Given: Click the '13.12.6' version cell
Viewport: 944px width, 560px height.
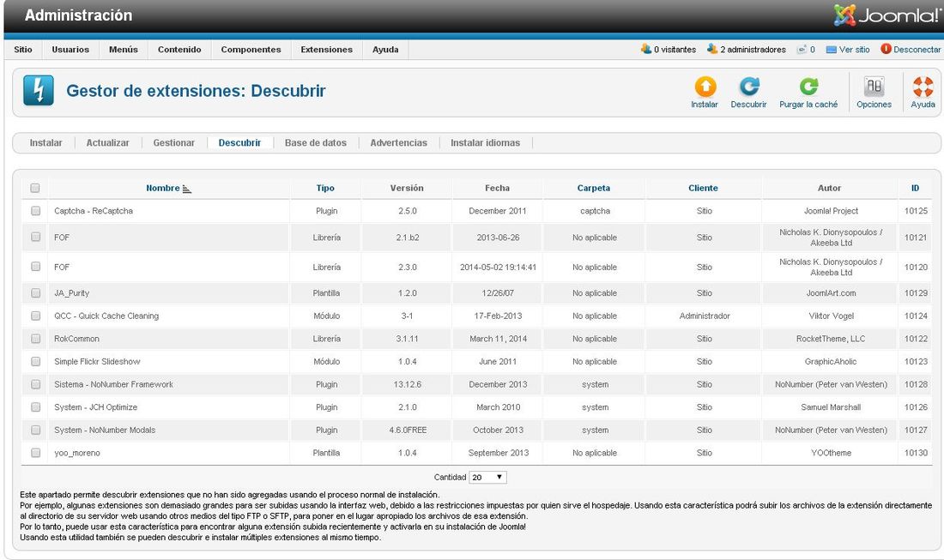Looking at the screenshot, I should [408, 384].
